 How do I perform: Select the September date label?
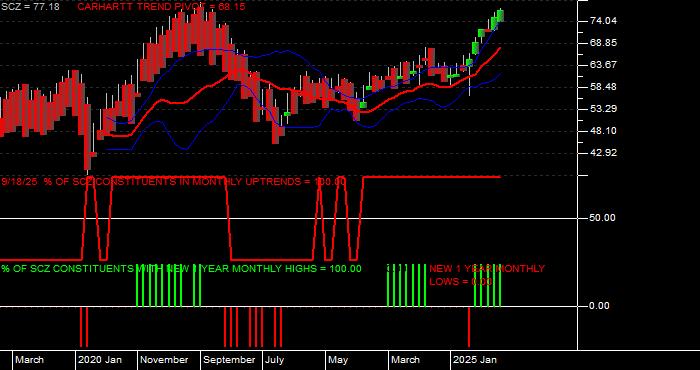[x=229, y=360]
